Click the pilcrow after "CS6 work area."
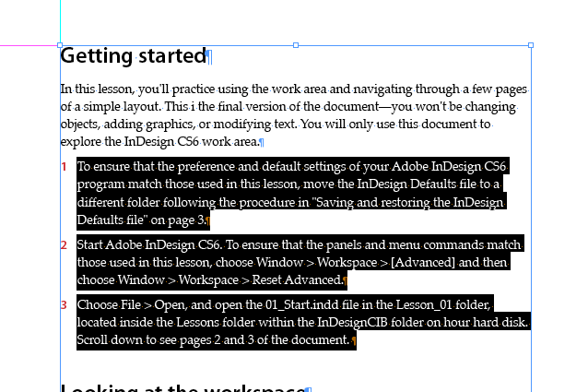The image size is (588, 392). pyautogui.click(x=262, y=143)
